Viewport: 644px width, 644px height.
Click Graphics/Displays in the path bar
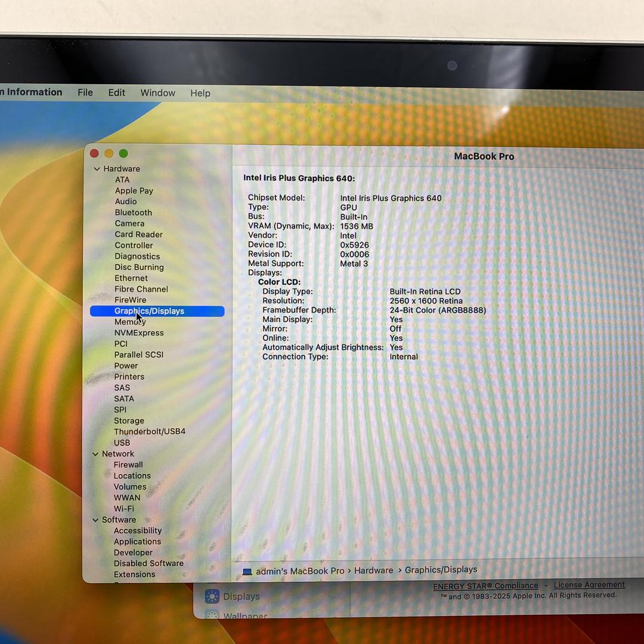(441, 569)
